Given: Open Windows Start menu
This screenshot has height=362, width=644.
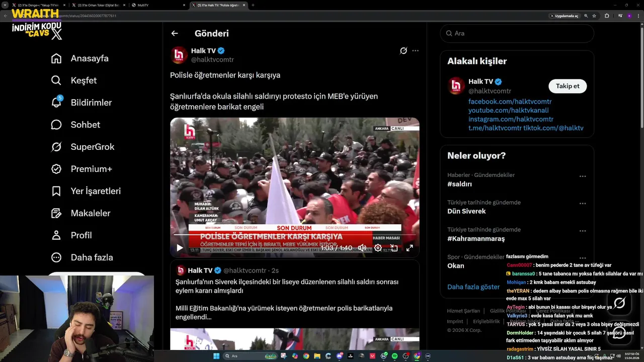Looking at the screenshot, I should point(216,356).
